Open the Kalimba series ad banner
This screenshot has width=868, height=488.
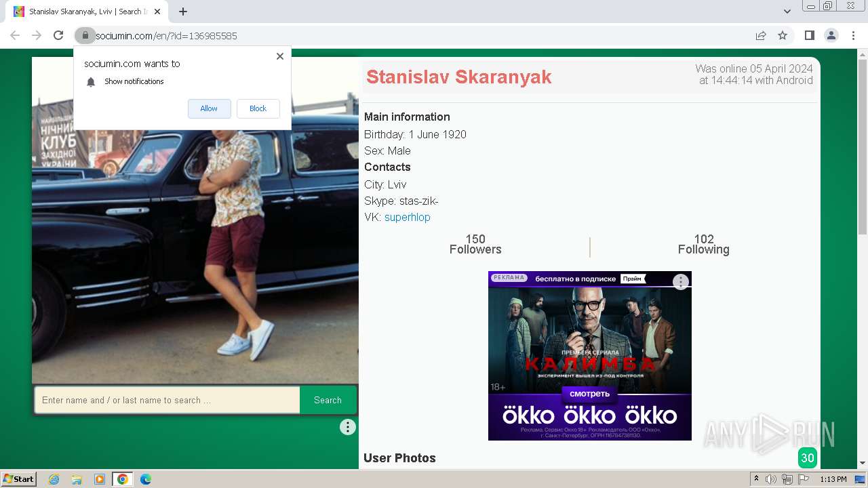click(x=590, y=356)
